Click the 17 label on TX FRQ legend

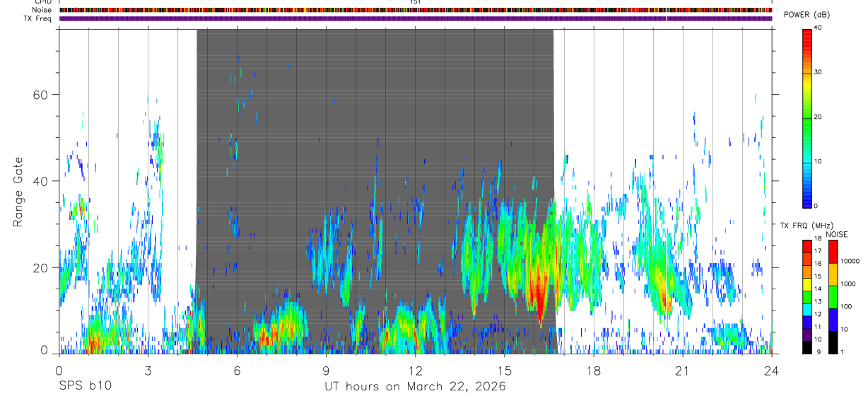[818, 251]
